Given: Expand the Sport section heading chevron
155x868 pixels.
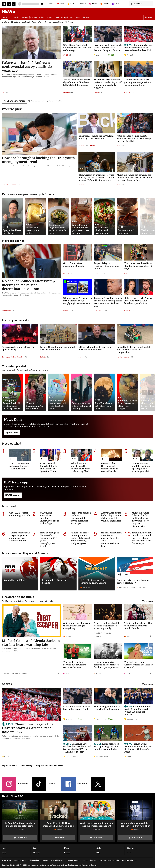Looking at the screenshot, I should [12, 684].
